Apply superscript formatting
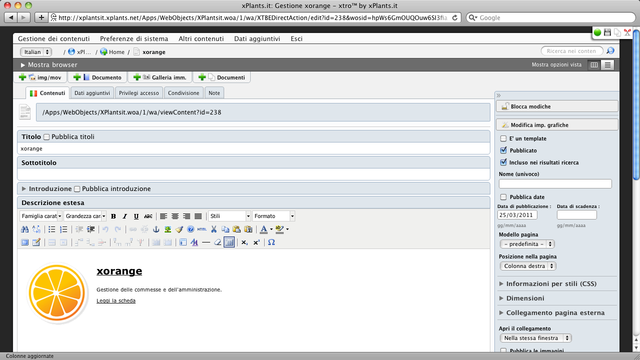 256,242
